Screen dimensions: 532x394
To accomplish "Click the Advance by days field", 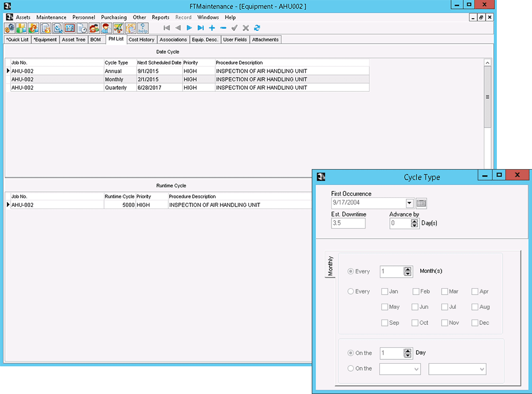I will 401,223.
